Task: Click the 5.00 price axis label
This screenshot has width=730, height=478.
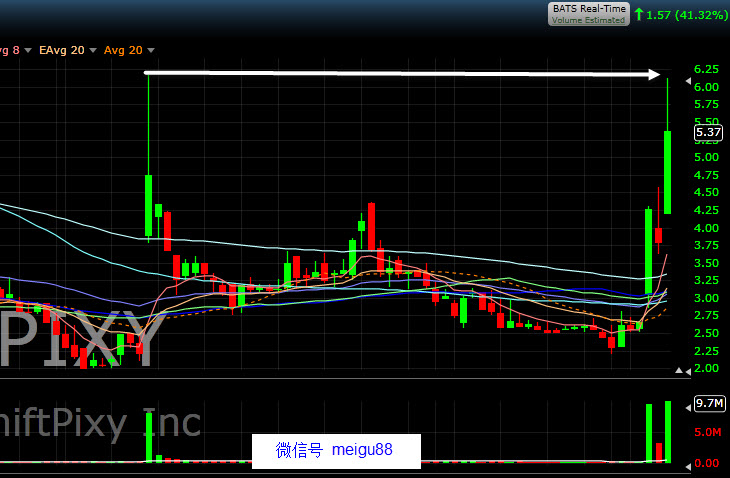Action: [706, 157]
